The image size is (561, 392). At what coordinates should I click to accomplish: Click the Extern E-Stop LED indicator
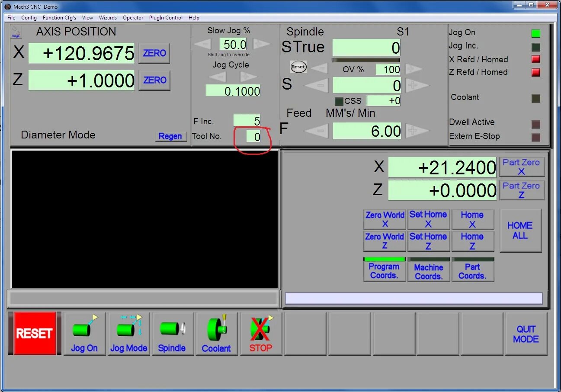[536, 138]
